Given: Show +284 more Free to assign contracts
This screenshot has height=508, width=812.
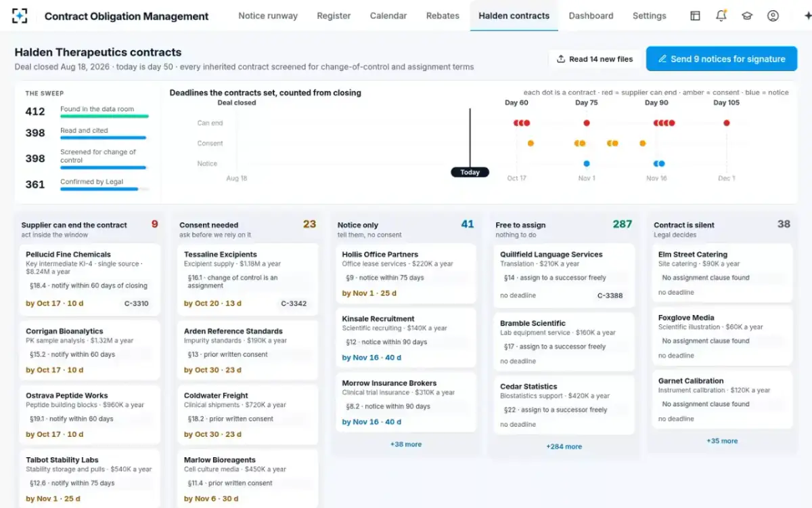Looking at the screenshot, I should [564, 446].
